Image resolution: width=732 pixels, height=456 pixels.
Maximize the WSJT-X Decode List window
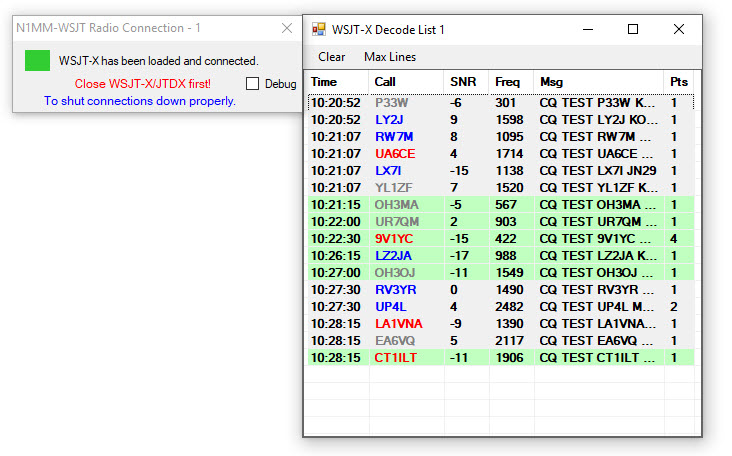633,29
